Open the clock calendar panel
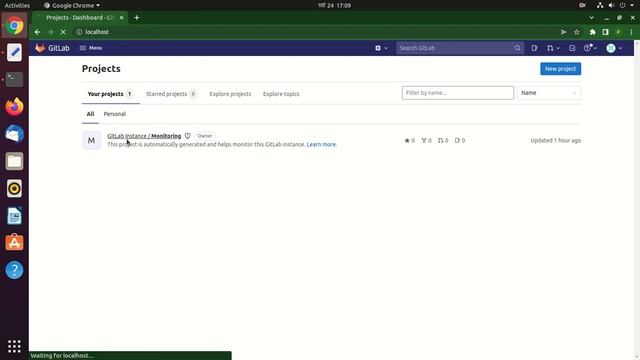Screen dimensions: 640x360 pos(334,5)
